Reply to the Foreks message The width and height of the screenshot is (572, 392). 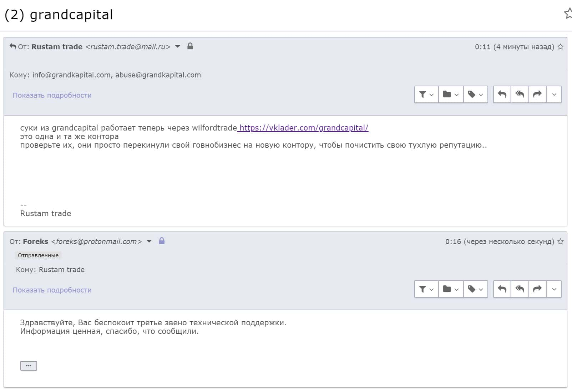click(x=502, y=289)
